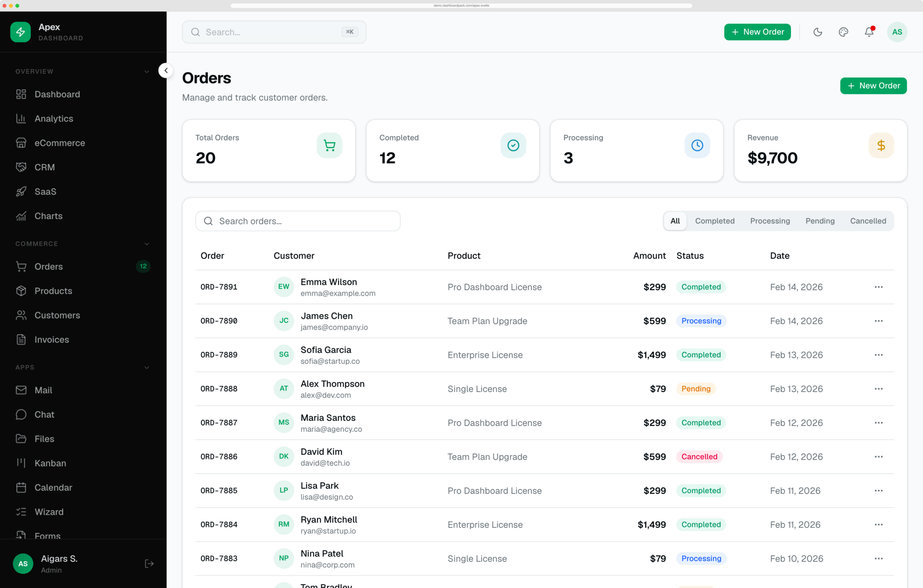
Task: Filter by Processing tab
Action: 770,221
